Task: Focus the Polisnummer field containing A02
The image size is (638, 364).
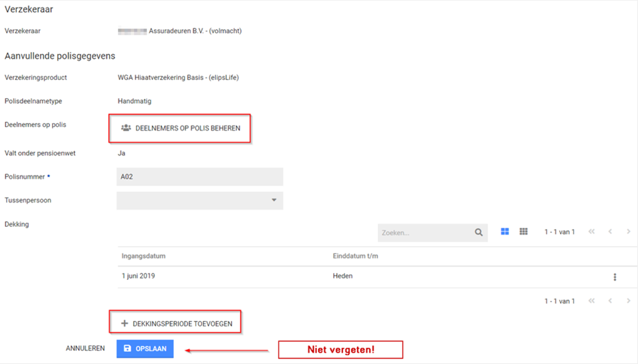Action: tap(200, 177)
